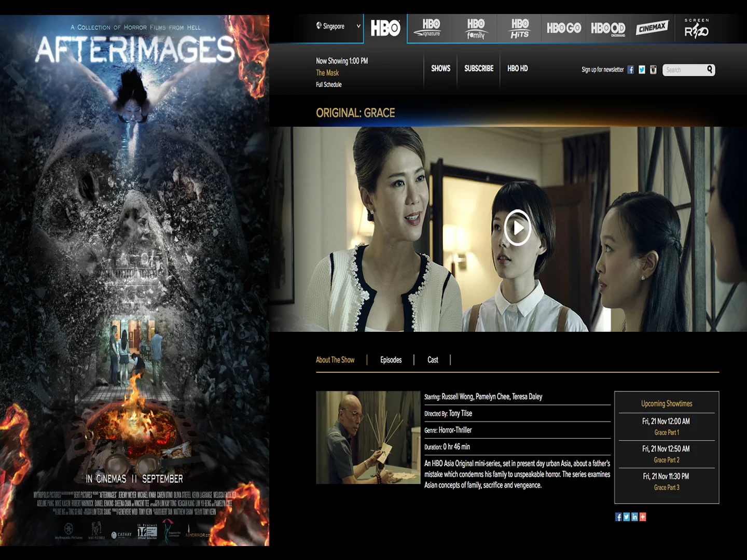Open the SHOWS menu
Viewport: 747px width, 560px height.
pos(441,68)
